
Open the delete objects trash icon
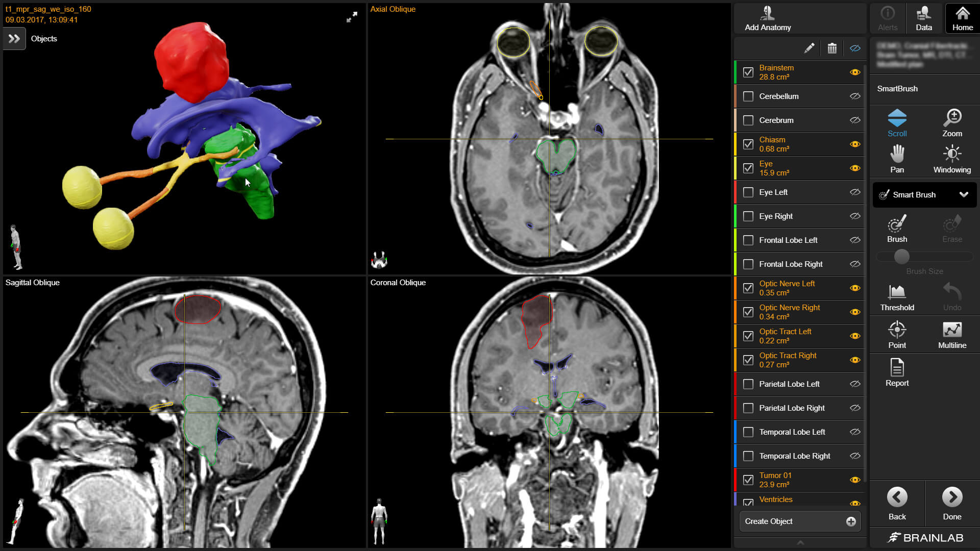click(832, 48)
